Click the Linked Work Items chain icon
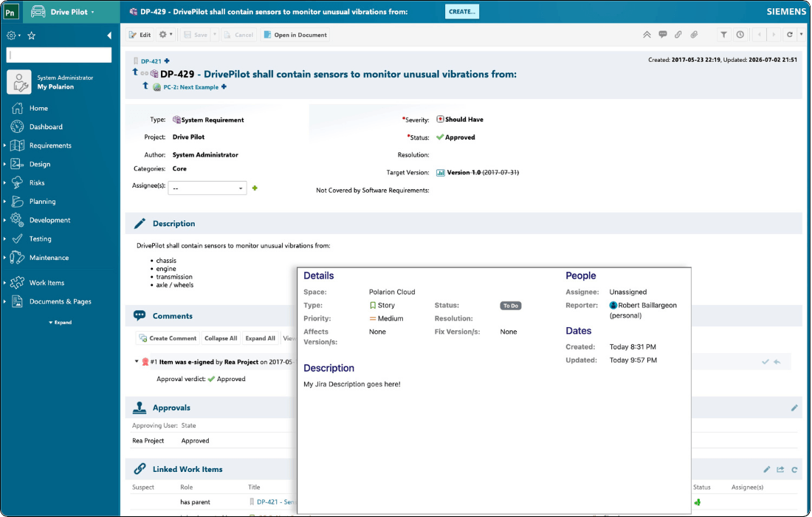 140,469
